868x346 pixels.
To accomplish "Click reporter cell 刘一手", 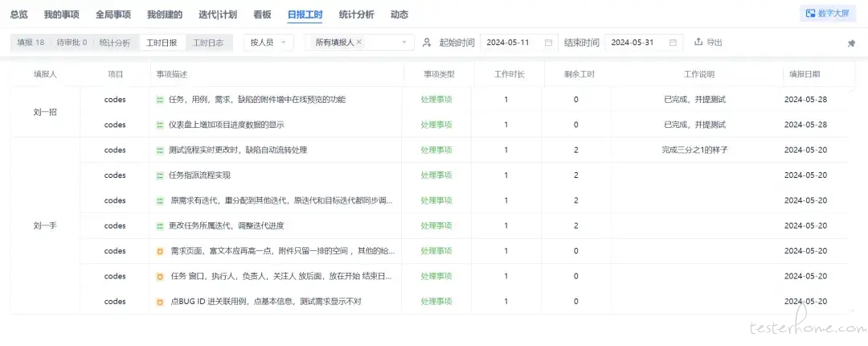I will click(45, 225).
